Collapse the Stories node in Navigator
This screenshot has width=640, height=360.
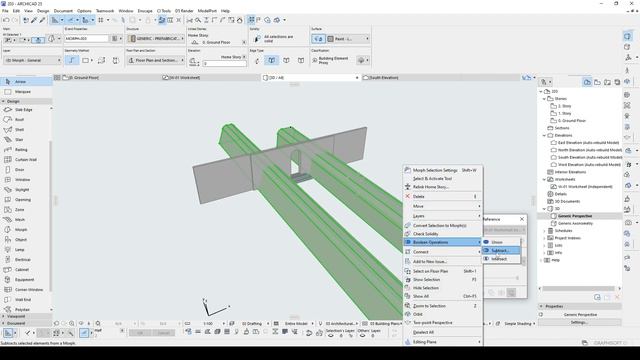(x=544, y=99)
